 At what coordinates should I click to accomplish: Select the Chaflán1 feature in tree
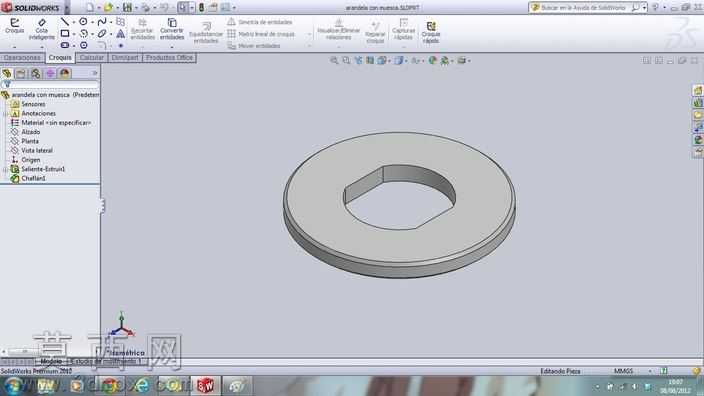click(33, 178)
